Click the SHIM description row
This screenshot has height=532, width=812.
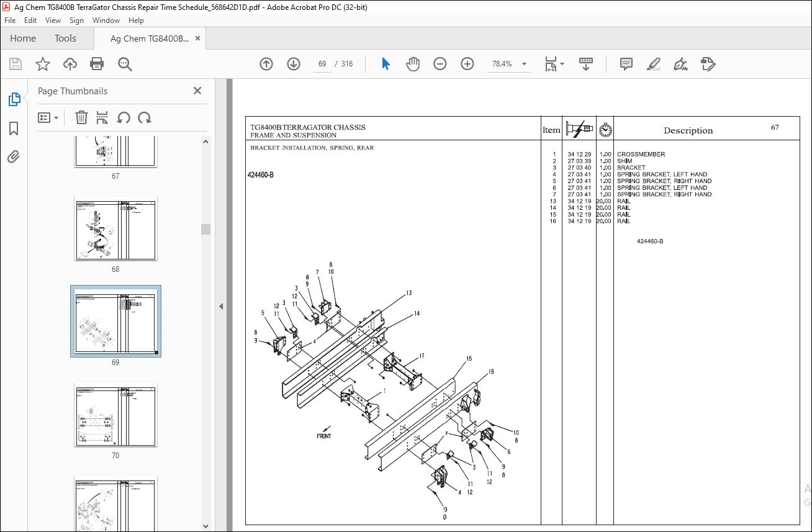pyautogui.click(x=625, y=161)
